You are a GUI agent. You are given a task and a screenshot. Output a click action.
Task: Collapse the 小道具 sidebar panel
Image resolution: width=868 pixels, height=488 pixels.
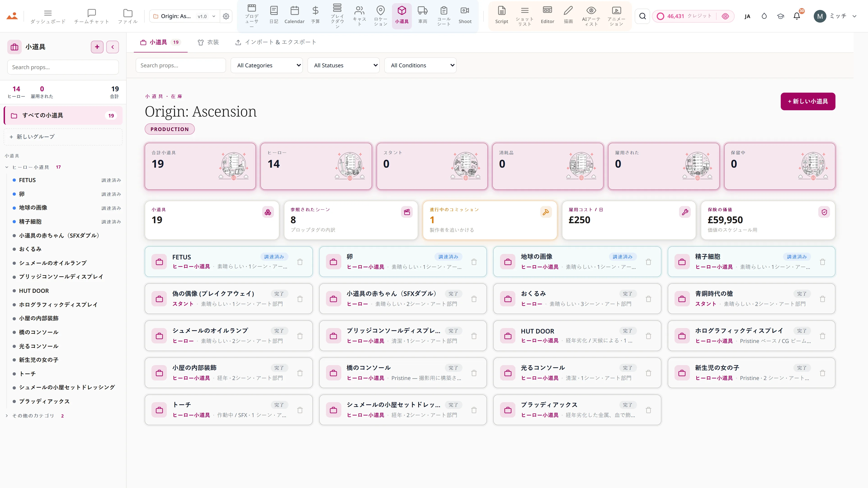113,47
